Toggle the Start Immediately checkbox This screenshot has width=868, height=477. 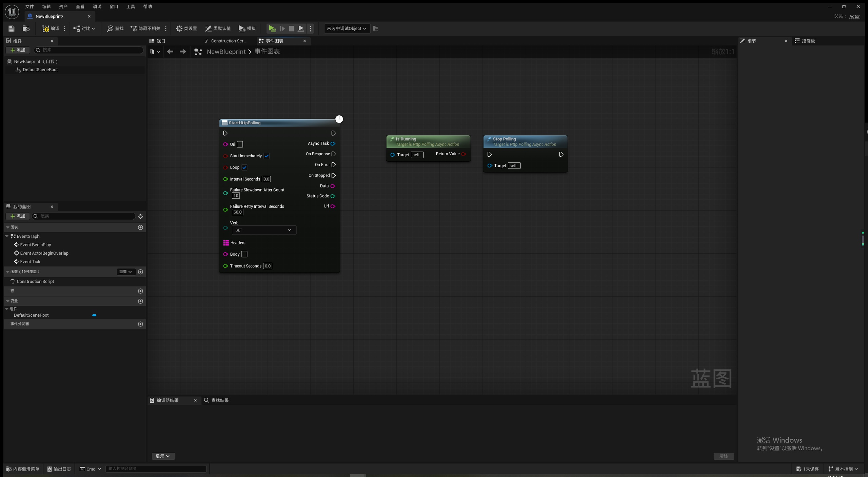[267, 156]
